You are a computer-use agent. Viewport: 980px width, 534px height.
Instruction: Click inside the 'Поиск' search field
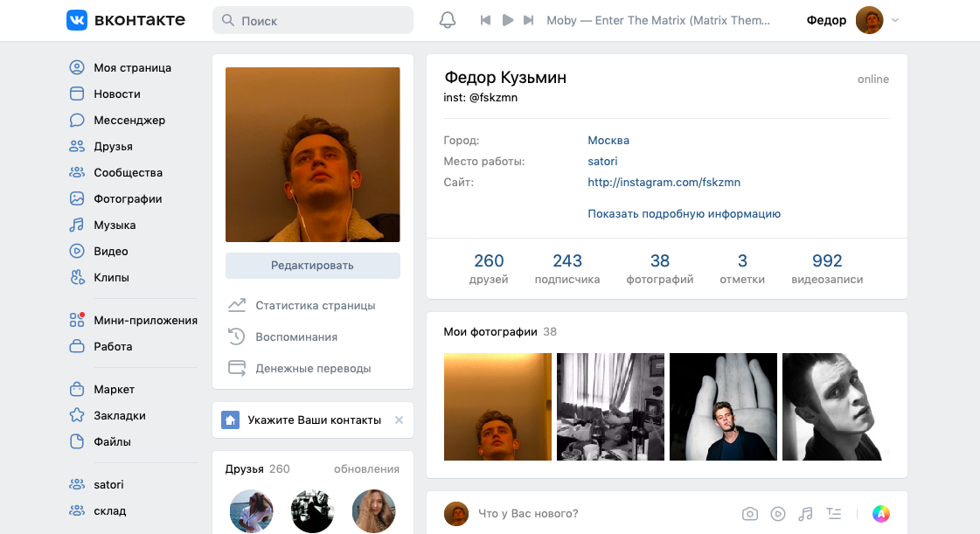coord(313,20)
